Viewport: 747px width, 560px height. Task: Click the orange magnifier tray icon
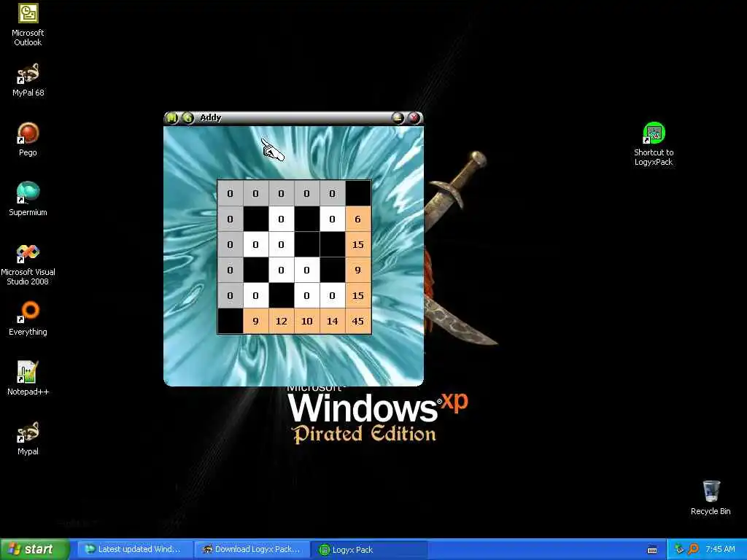[693, 549]
